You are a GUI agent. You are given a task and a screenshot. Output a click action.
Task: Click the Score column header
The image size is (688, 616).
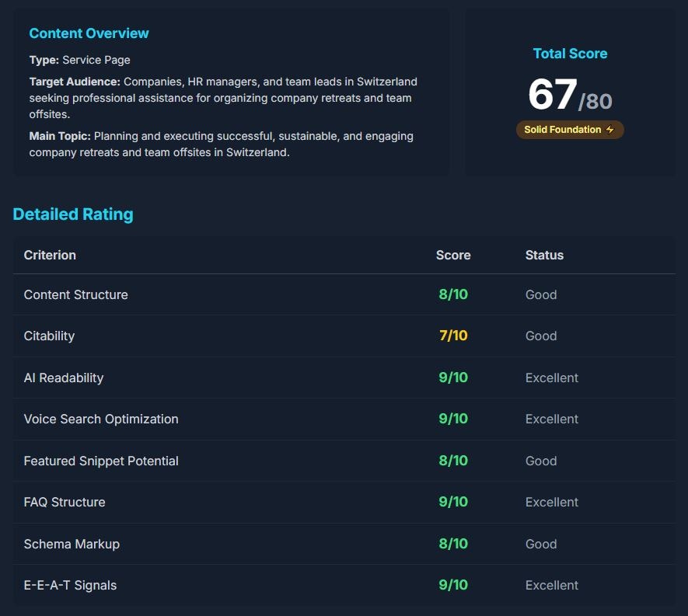453,255
